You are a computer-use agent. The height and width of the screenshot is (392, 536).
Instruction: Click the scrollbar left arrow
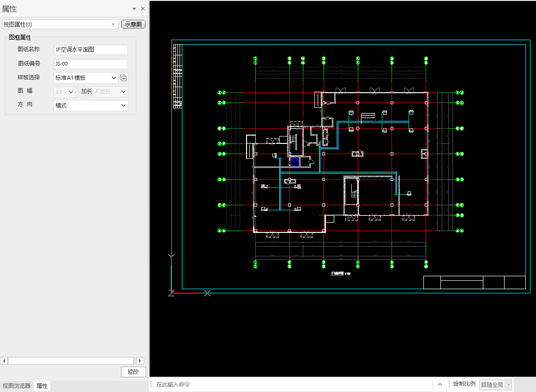click(x=4, y=361)
